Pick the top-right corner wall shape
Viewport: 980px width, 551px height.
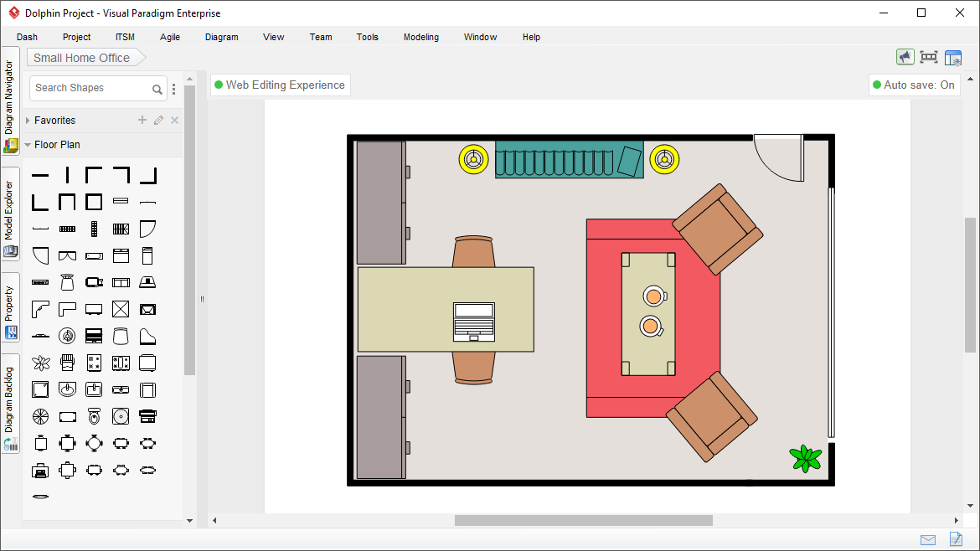pos(121,176)
